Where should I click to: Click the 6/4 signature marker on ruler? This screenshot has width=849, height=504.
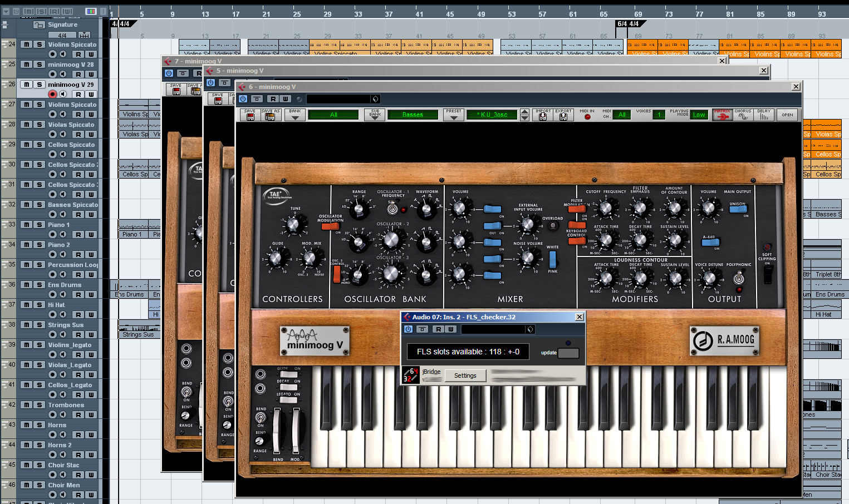coord(622,24)
